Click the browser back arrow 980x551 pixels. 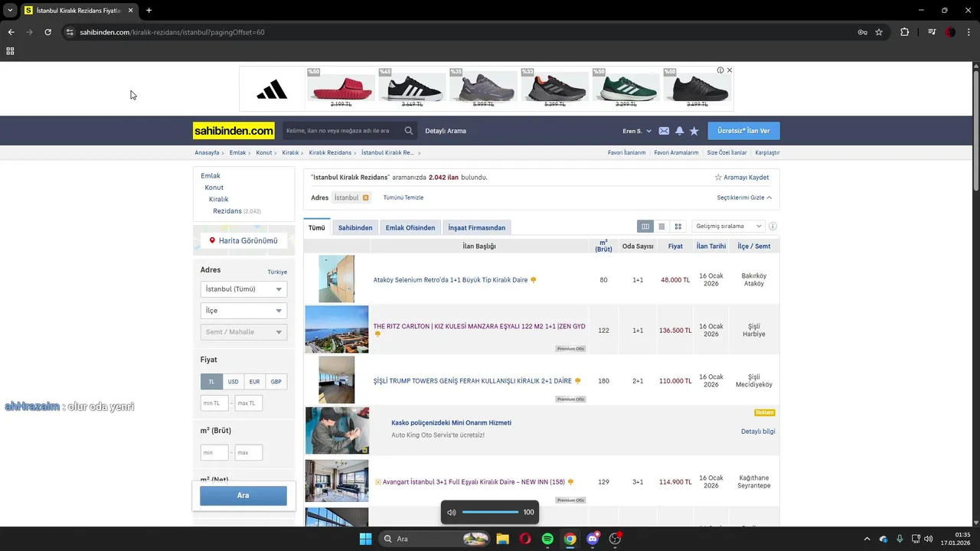tap(11, 32)
